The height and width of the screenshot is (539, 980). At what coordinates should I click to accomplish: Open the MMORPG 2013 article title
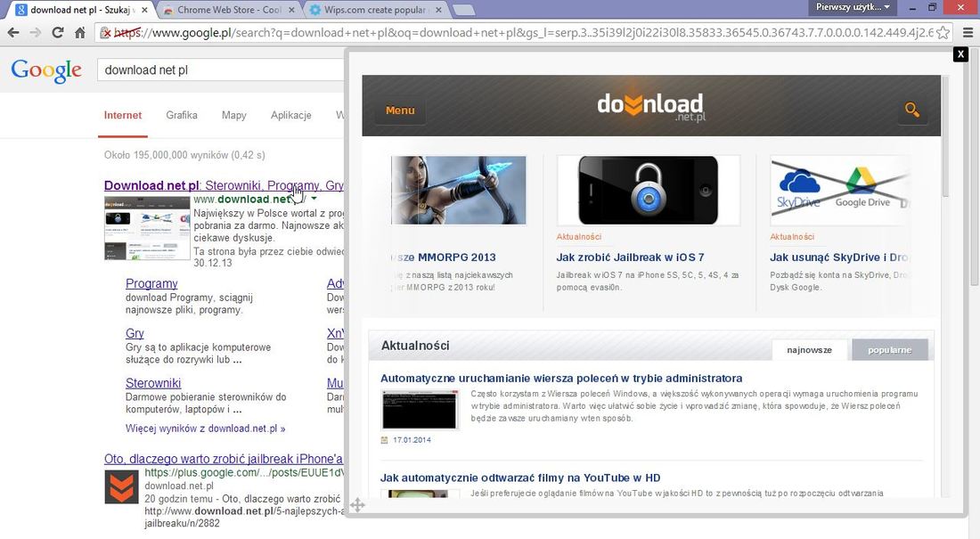[x=443, y=257]
